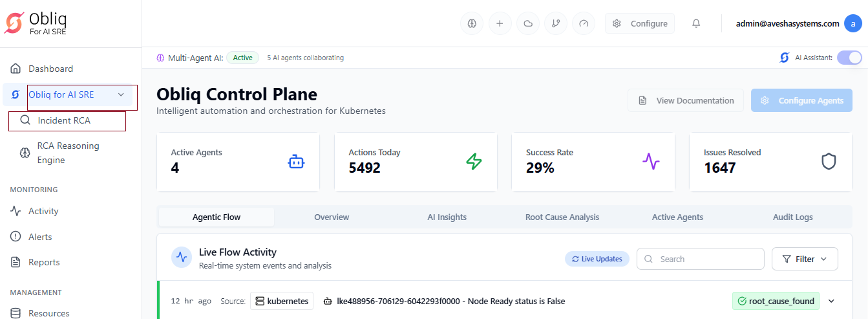Click the Issues Resolved value 1647
The image size is (868, 319).
[x=720, y=168]
